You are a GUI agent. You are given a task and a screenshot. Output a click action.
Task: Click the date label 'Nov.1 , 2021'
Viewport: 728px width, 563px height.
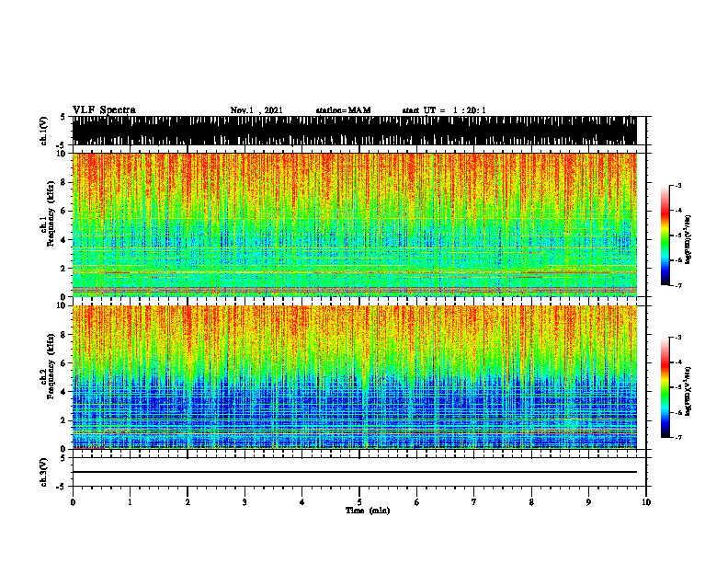point(256,110)
